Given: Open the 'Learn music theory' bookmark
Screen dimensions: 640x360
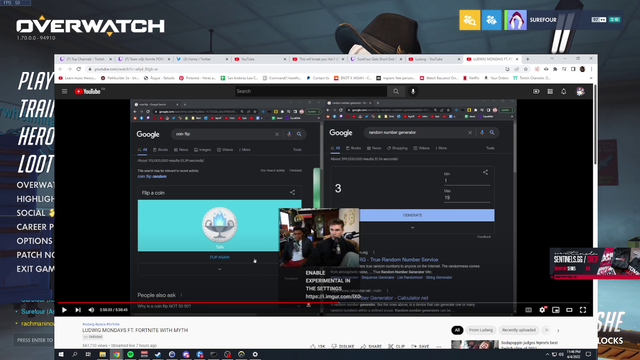Looking at the screenshot, I should click(x=77, y=78).
